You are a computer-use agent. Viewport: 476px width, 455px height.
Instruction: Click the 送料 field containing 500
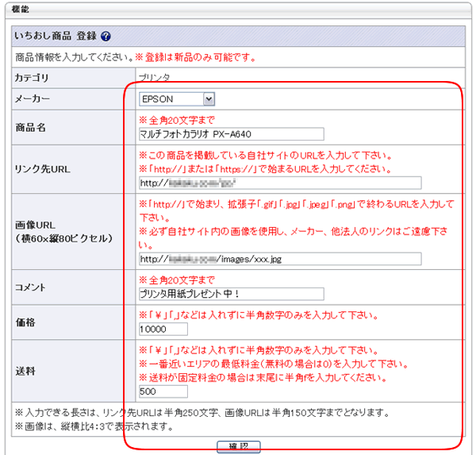pyautogui.click(x=163, y=391)
